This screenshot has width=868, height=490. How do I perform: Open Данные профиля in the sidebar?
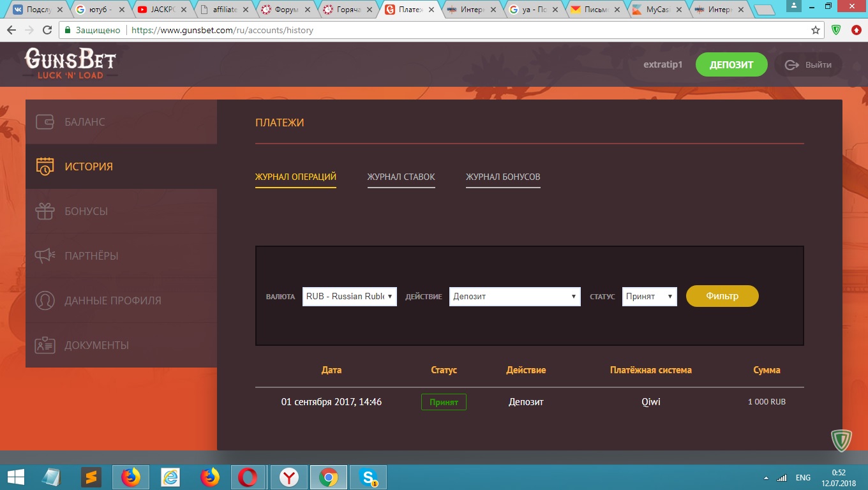121,301
